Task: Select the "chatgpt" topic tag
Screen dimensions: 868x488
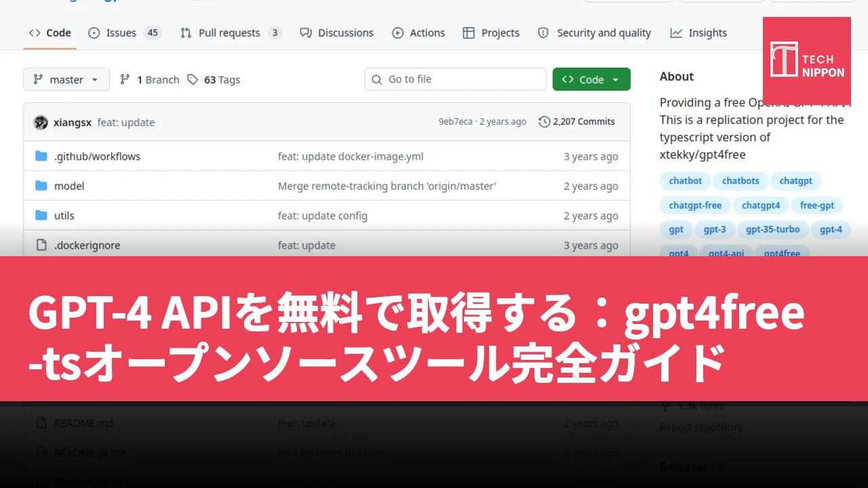Action: 796,181
